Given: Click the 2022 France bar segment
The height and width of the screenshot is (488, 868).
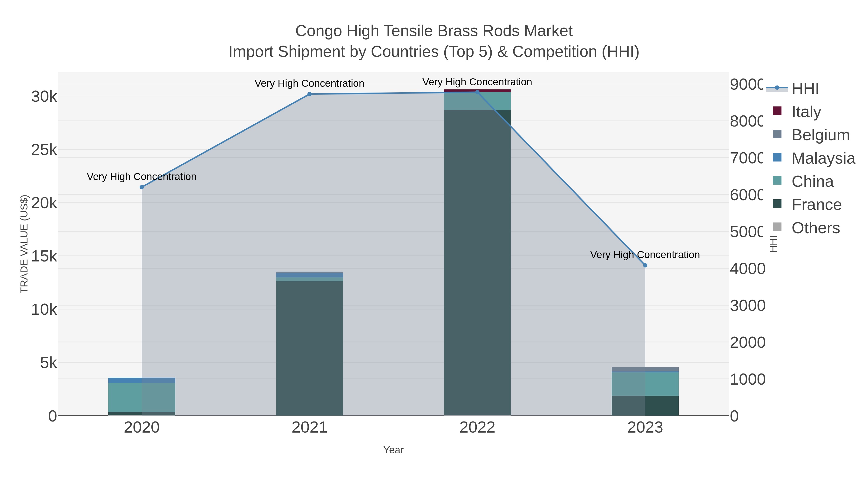Looking at the screenshot, I should click(x=477, y=262).
